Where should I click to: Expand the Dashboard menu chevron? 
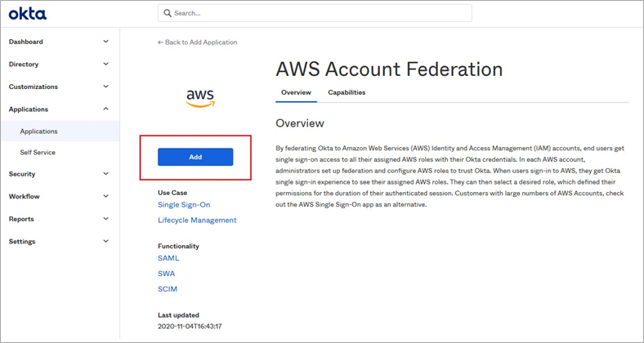point(106,42)
